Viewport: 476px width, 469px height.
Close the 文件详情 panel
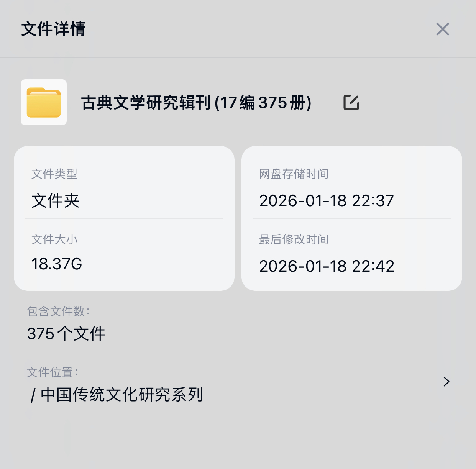tap(442, 29)
